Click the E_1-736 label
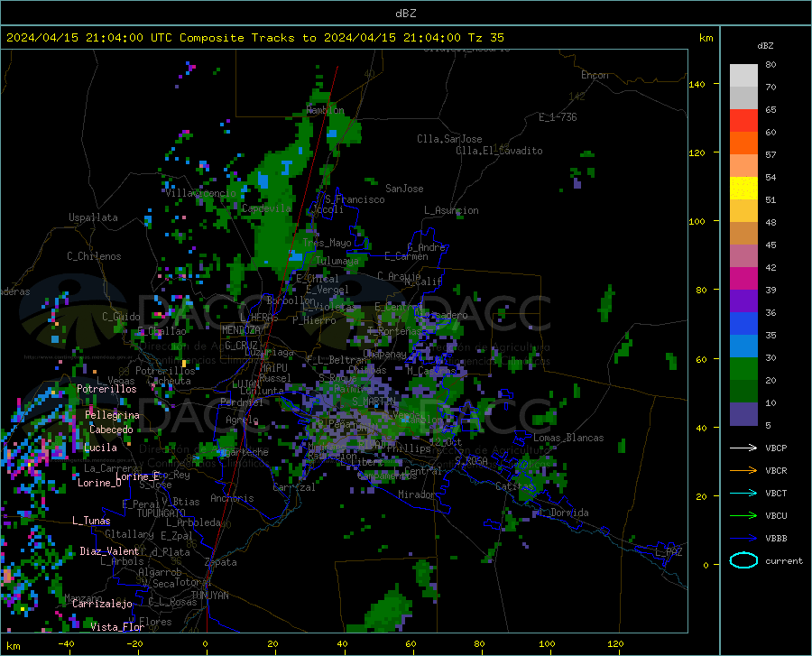Screen dimensions: 812x656 (x=558, y=117)
